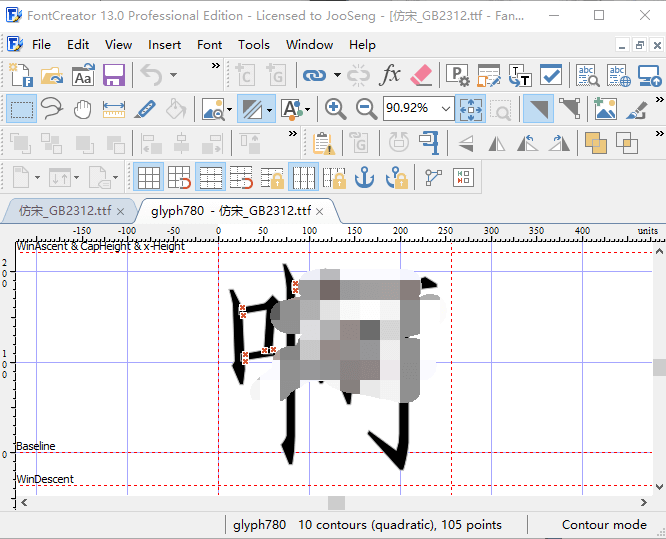The height and width of the screenshot is (539, 666).
Task: Switch to the first 仿宋_GB2312.ttf tab
Action: click(x=65, y=211)
